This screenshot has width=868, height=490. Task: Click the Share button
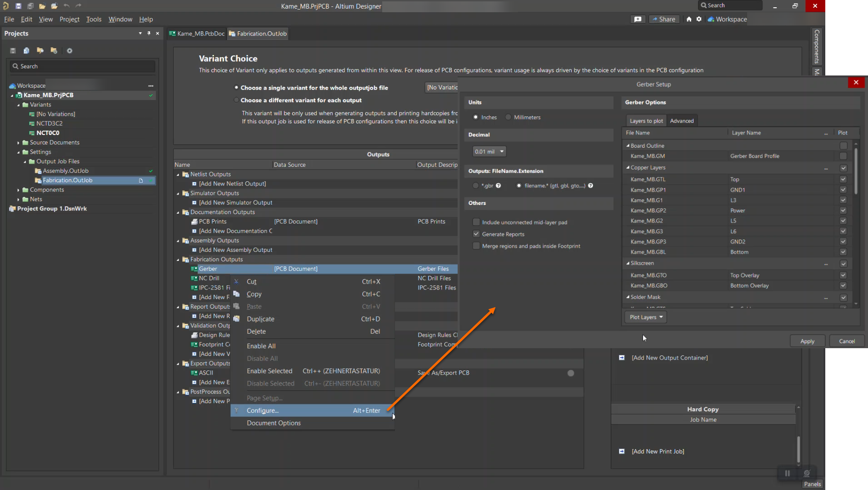pos(663,19)
